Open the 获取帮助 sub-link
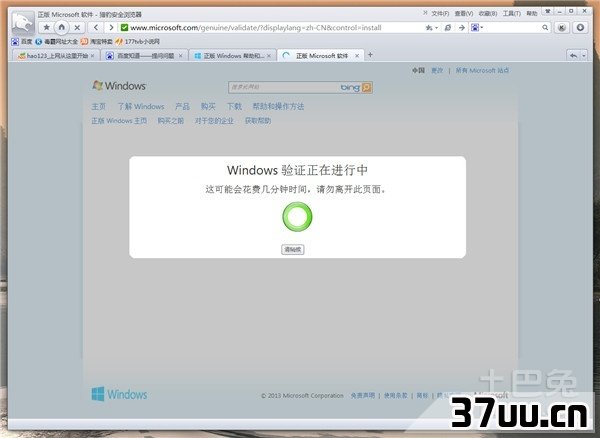This screenshot has height=438, width=600. [x=258, y=121]
